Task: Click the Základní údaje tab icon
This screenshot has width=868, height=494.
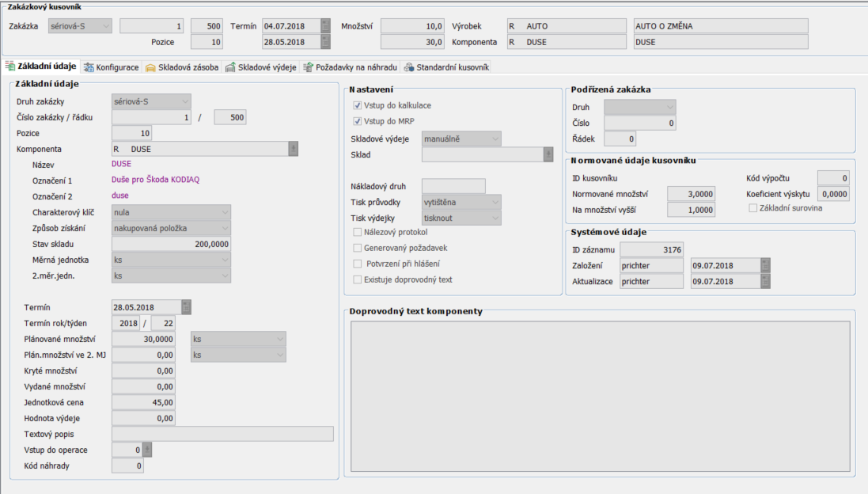Action: point(10,67)
